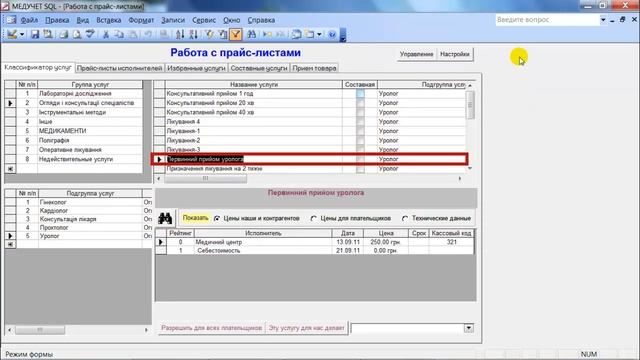Click the Управление button
Screen dimensions: 640x360
(416, 54)
